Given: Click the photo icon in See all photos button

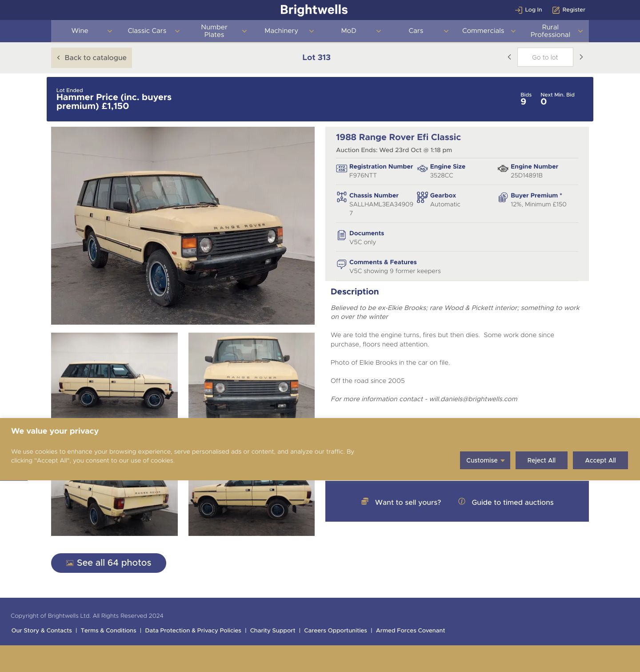Looking at the screenshot, I should [x=70, y=563].
